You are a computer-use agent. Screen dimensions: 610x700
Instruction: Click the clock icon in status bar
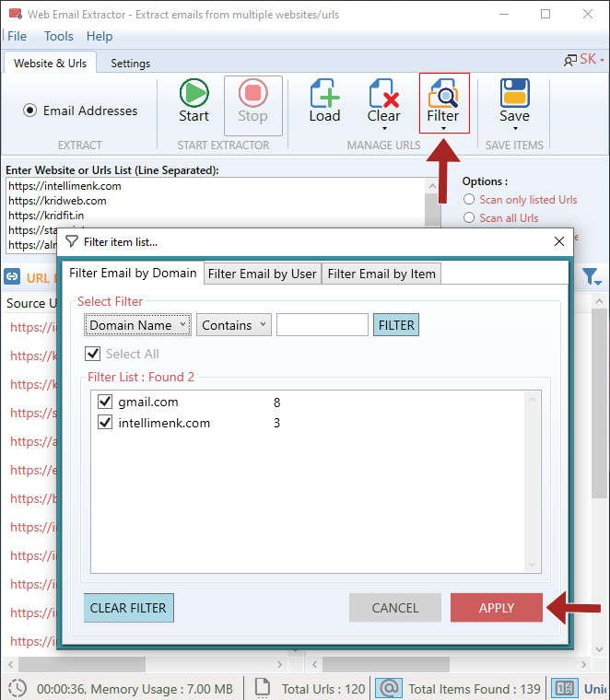[18, 688]
